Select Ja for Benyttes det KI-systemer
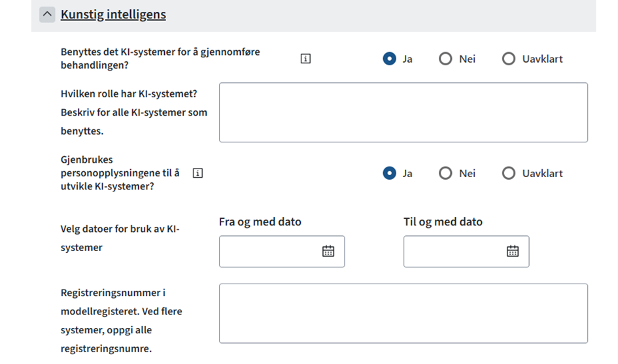The height and width of the screenshot is (364, 618). pyautogui.click(x=390, y=59)
